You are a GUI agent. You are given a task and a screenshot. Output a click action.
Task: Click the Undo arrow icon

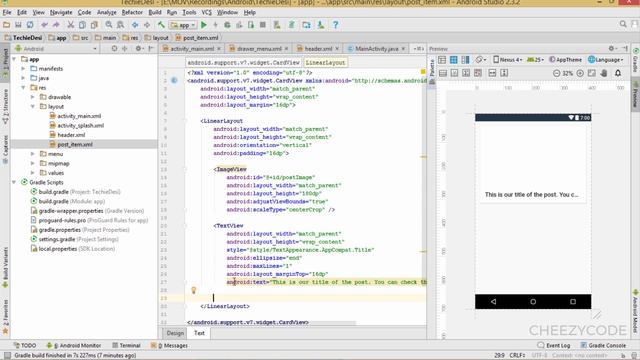pos(44,25)
